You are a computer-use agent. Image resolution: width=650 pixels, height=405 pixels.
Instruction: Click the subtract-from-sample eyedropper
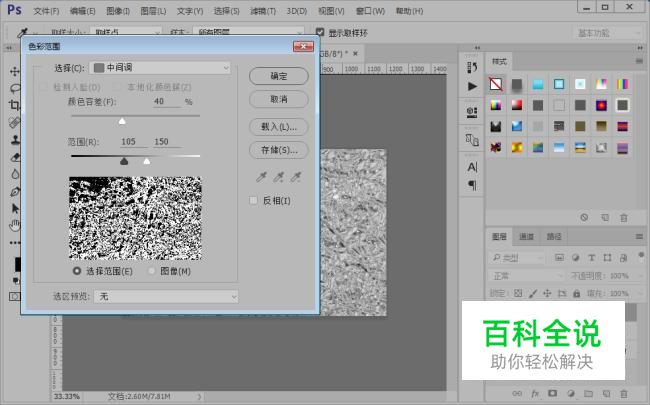[x=296, y=177]
